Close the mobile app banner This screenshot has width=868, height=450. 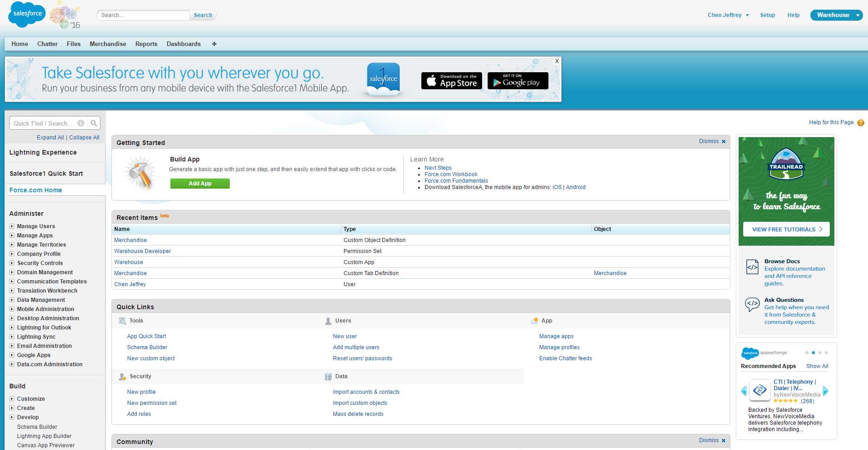557,61
